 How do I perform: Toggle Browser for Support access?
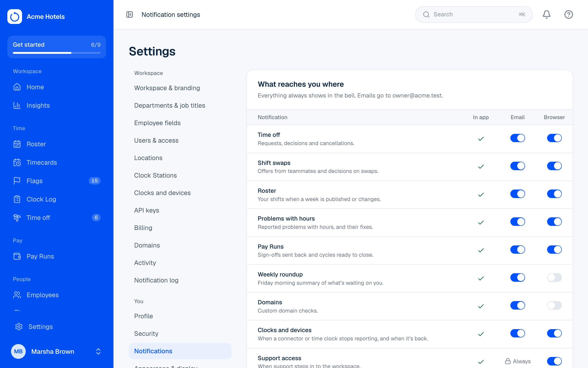554,361
